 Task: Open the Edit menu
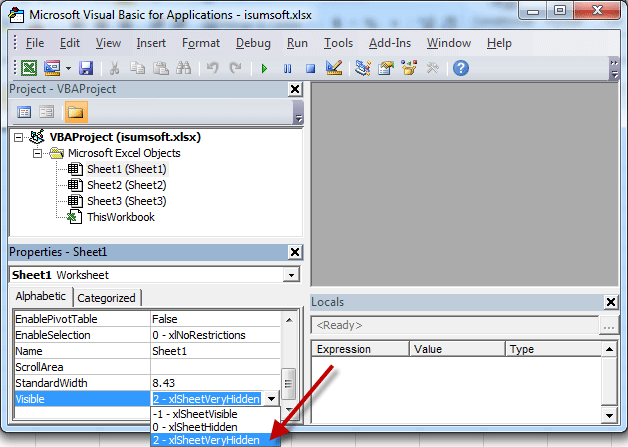(70, 43)
